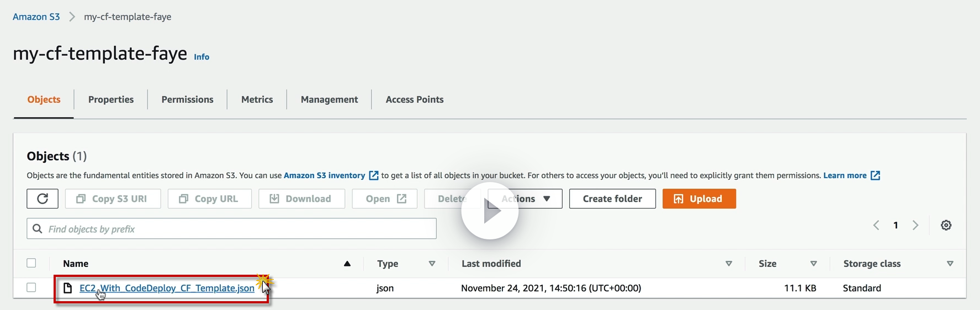
Task: Open the table preferences gear icon
Action: pyautogui.click(x=946, y=225)
